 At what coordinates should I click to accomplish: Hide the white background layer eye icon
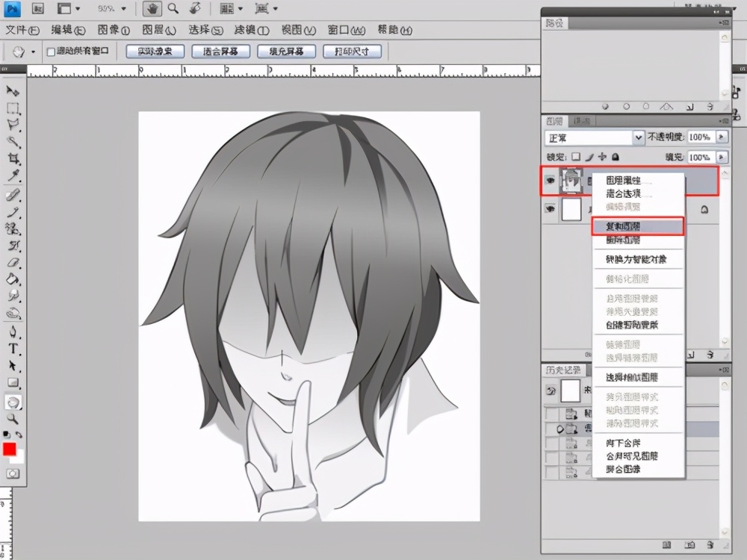click(x=551, y=211)
